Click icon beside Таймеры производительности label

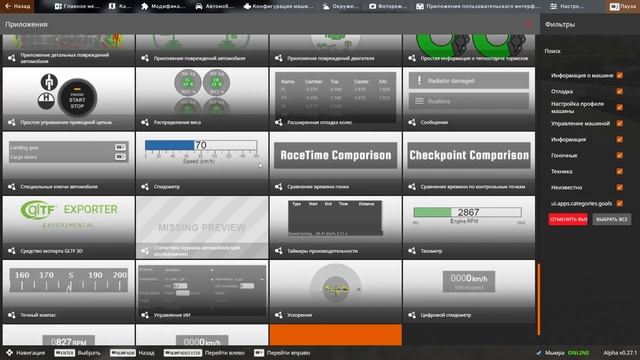click(278, 251)
